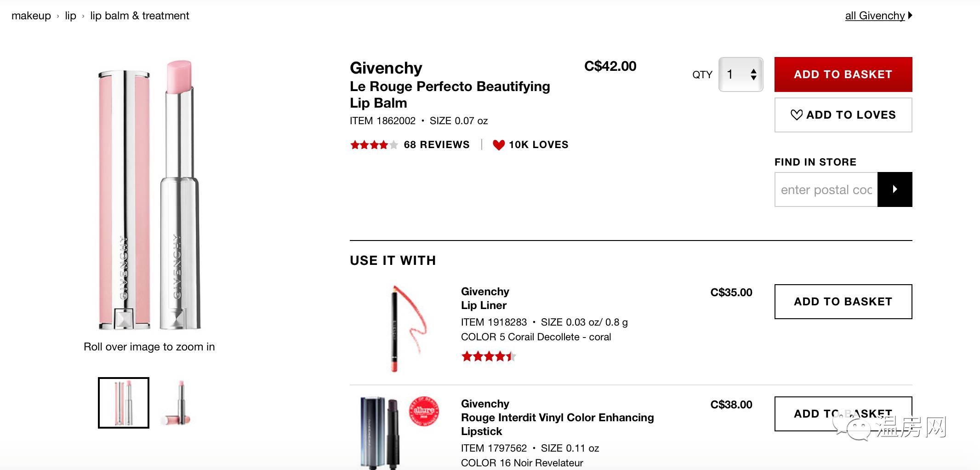980x470 pixels.
Task: Select the first lip balm thumbnail
Action: pyautogui.click(x=124, y=403)
